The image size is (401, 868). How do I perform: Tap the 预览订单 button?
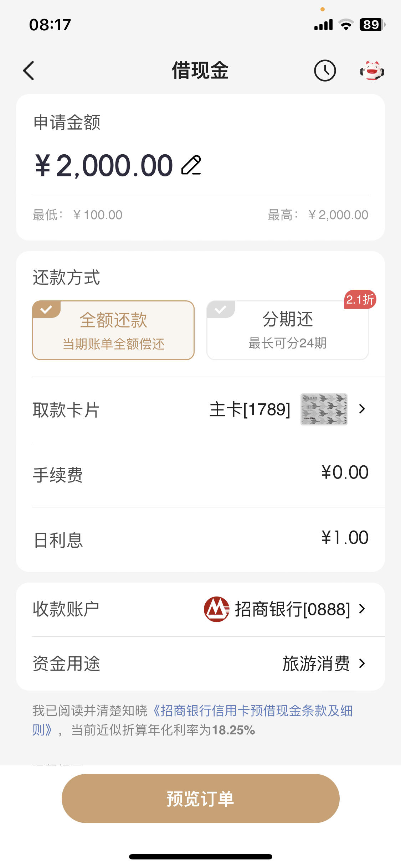201,799
